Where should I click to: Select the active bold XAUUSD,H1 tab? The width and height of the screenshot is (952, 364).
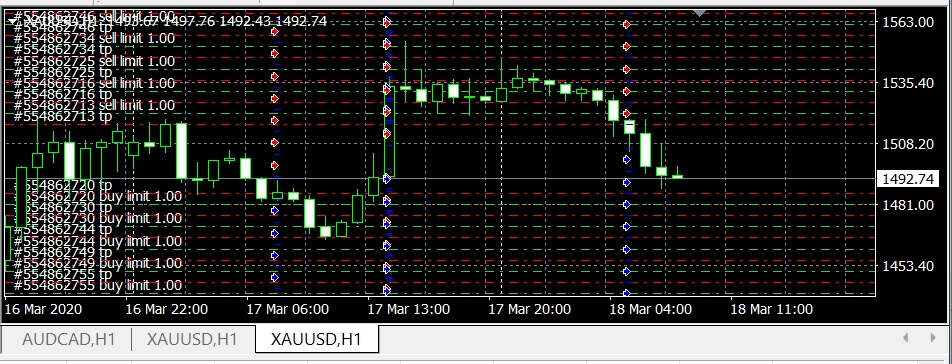coord(316,339)
